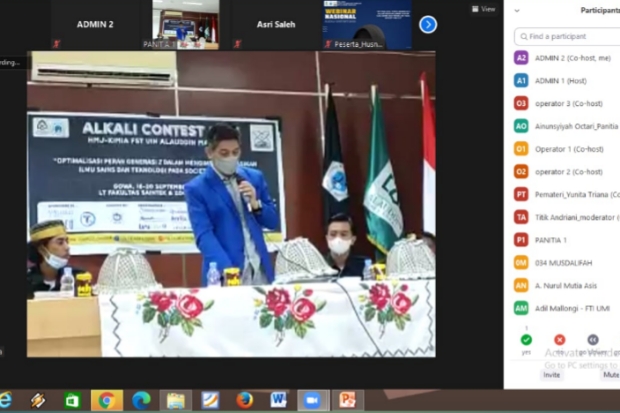Click the red no reaction icon
The image size is (620, 413).
pos(560,340)
